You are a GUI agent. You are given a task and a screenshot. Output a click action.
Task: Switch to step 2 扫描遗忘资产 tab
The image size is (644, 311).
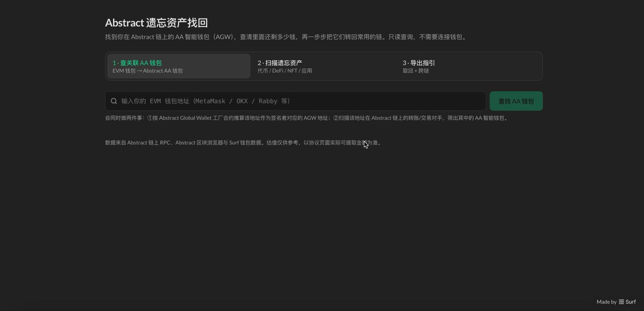coord(324,66)
